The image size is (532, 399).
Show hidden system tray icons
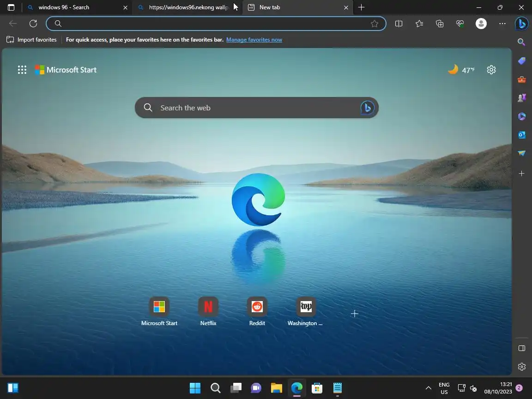(x=429, y=388)
